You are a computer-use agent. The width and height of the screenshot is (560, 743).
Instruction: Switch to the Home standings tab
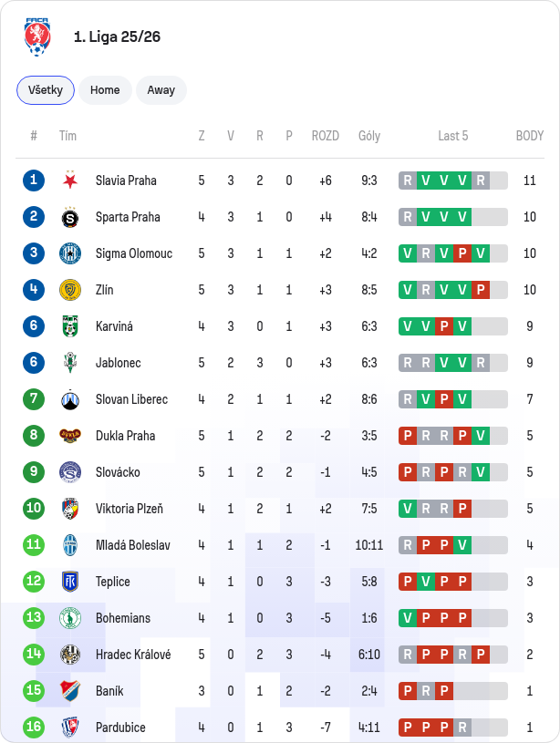pos(105,90)
